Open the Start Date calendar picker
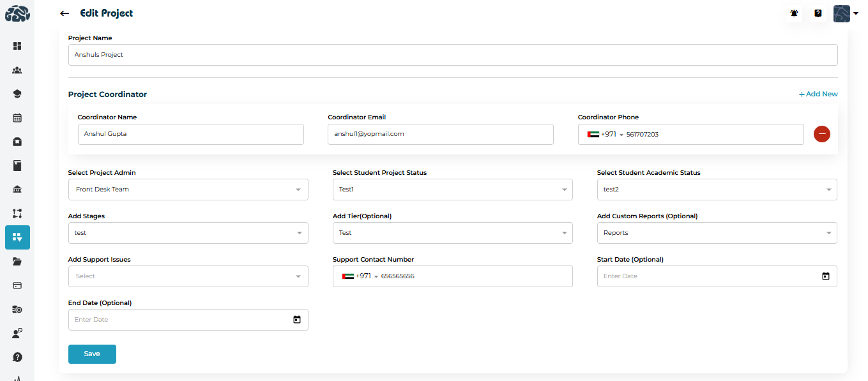This screenshot has height=381, width=868. [x=825, y=276]
